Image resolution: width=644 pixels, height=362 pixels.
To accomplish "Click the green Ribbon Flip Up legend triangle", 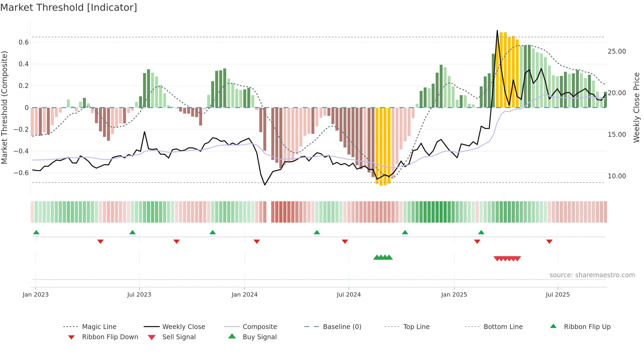I will coord(553,326).
